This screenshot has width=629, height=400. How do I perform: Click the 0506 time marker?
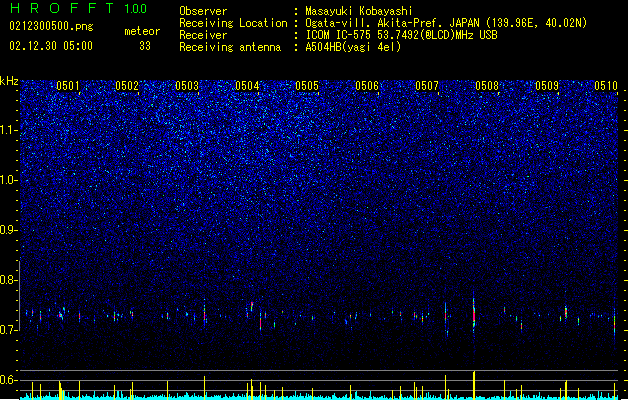point(367,86)
